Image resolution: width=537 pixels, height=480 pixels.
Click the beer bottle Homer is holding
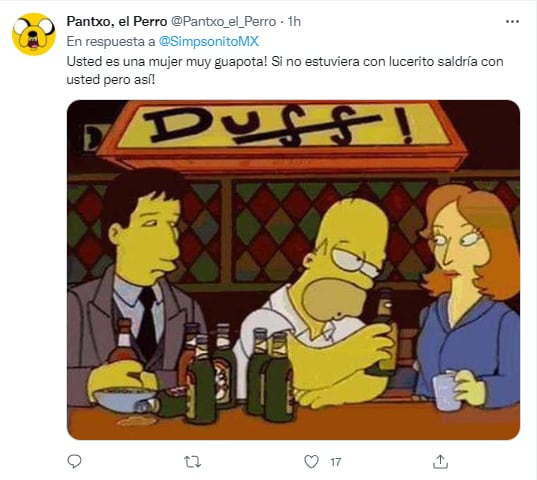point(384,329)
